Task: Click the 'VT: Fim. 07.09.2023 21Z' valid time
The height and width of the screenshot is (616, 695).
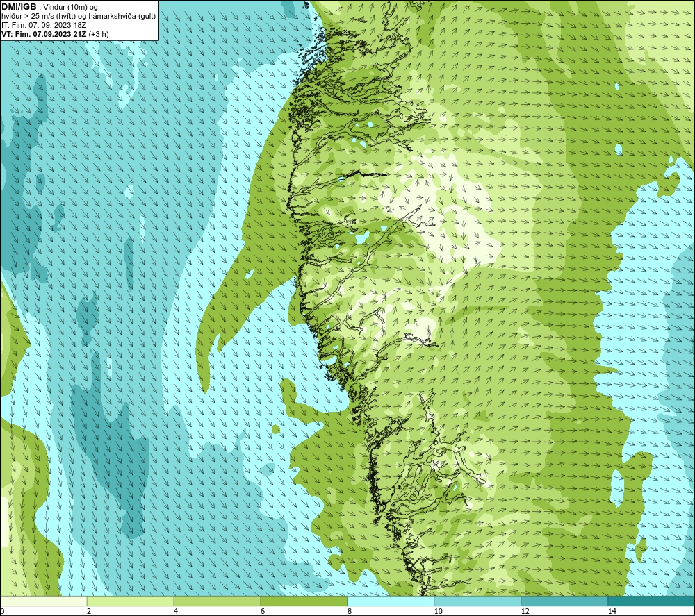Action: (44, 34)
